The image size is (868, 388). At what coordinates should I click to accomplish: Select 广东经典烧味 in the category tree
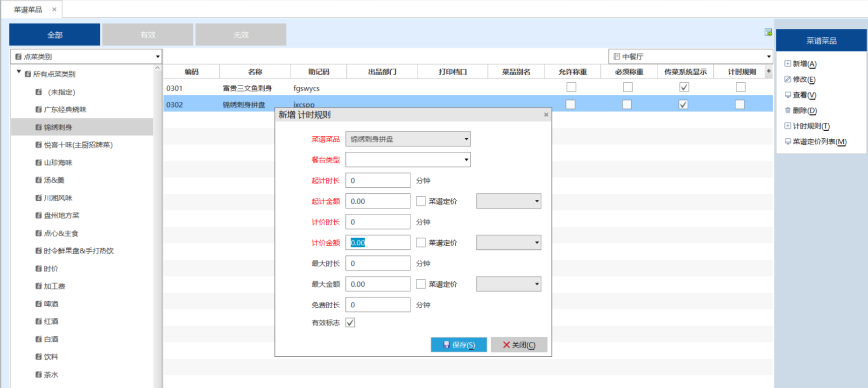pos(65,109)
